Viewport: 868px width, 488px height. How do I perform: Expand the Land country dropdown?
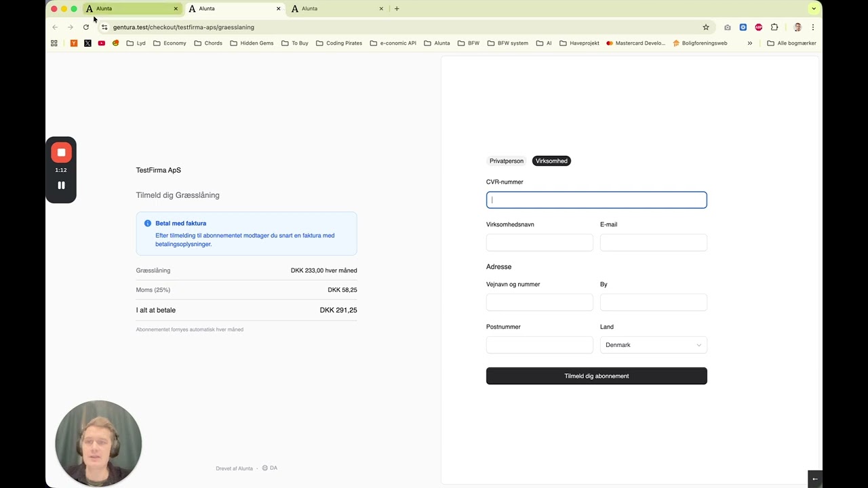(653, 345)
